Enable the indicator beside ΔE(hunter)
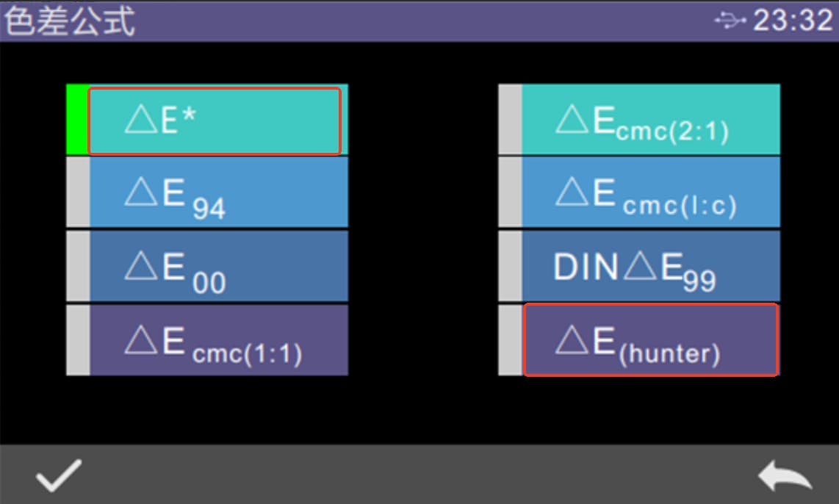 (x=510, y=340)
